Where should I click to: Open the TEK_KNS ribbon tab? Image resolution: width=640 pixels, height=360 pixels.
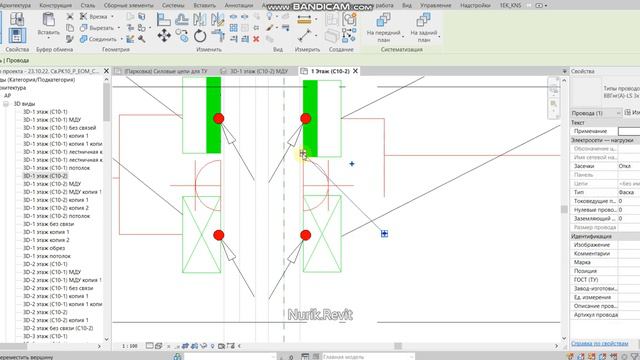tap(510, 5)
